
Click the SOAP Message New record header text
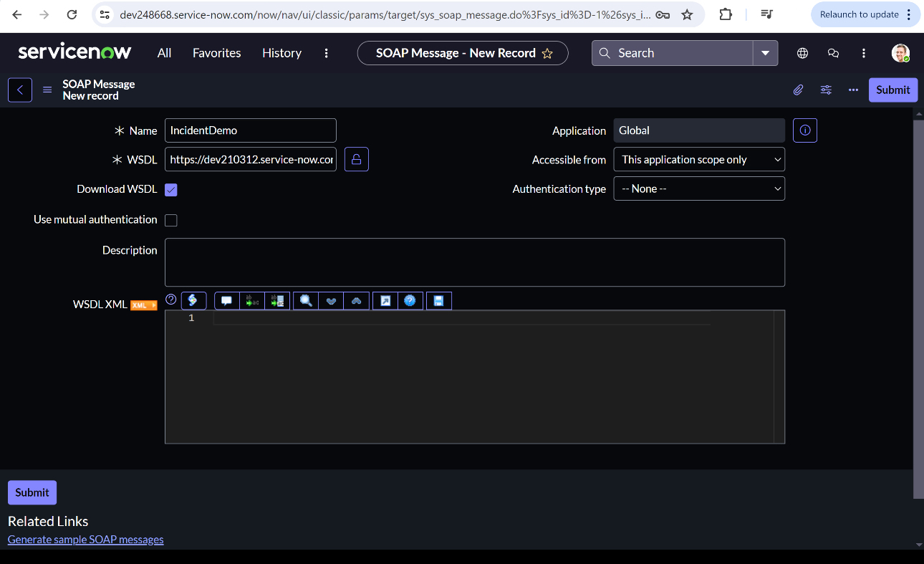[99, 90]
